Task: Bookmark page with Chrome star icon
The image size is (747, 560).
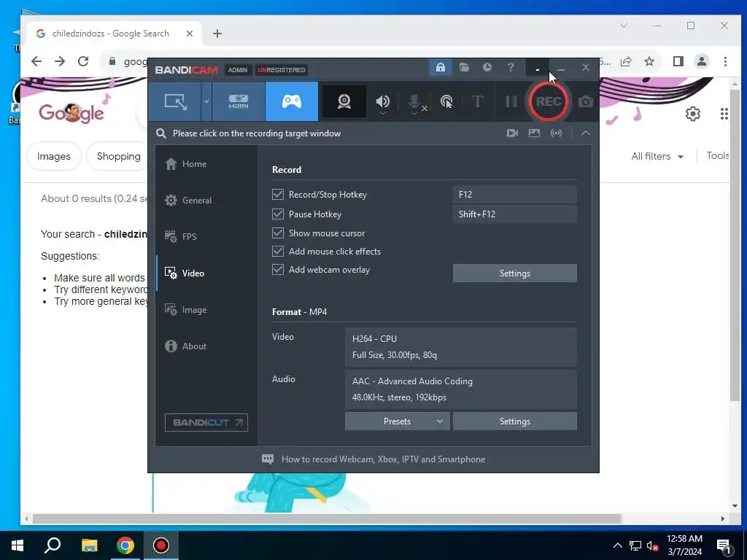Action: click(649, 61)
